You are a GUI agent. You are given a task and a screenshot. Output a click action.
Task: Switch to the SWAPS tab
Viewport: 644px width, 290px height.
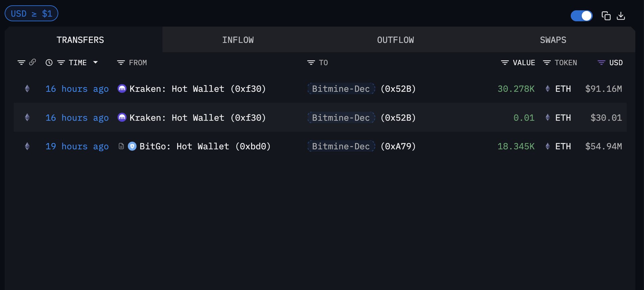pyautogui.click(x=553, y=40)
